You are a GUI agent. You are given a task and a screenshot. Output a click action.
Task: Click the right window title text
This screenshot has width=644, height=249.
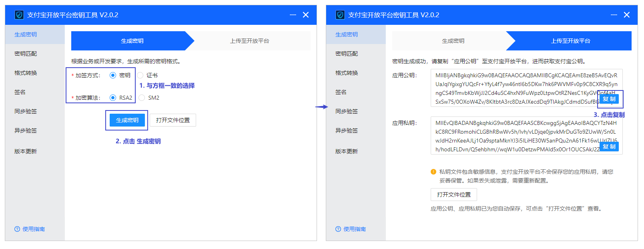click(x=394, y=15)
